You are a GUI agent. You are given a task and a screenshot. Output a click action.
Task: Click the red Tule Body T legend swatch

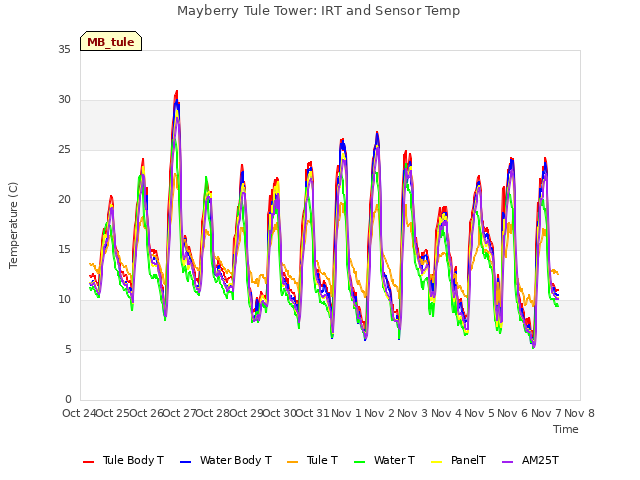coord(89,462)
